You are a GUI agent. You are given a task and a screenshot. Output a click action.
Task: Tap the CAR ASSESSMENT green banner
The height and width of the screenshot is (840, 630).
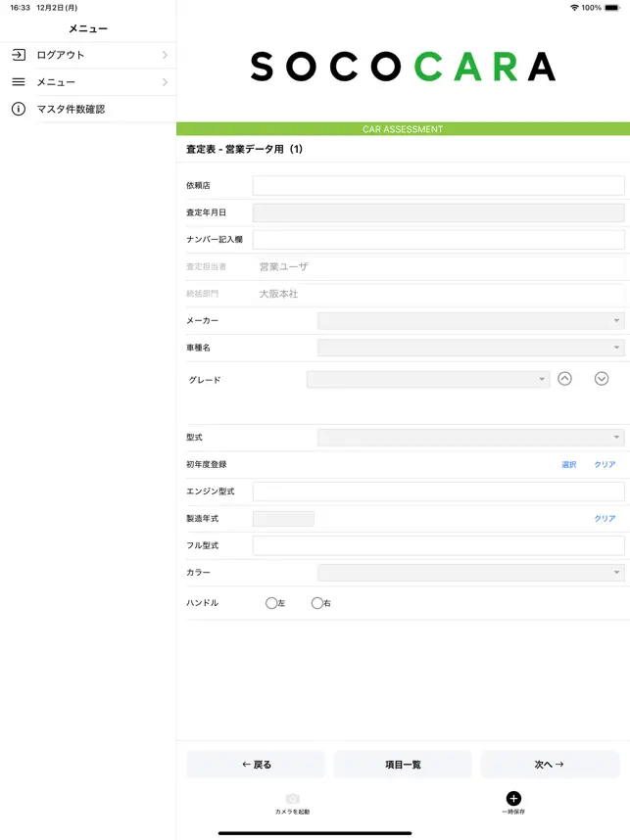[403, 128]
